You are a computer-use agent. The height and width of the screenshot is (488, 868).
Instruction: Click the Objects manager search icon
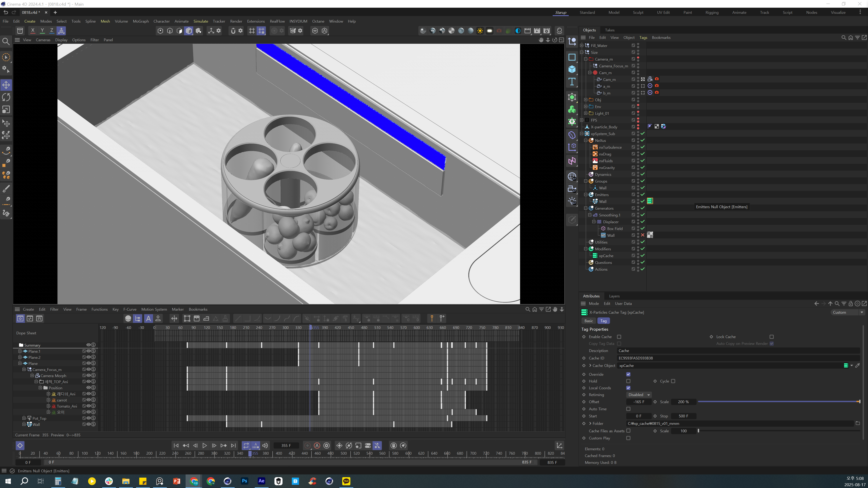tap(843, 37)
